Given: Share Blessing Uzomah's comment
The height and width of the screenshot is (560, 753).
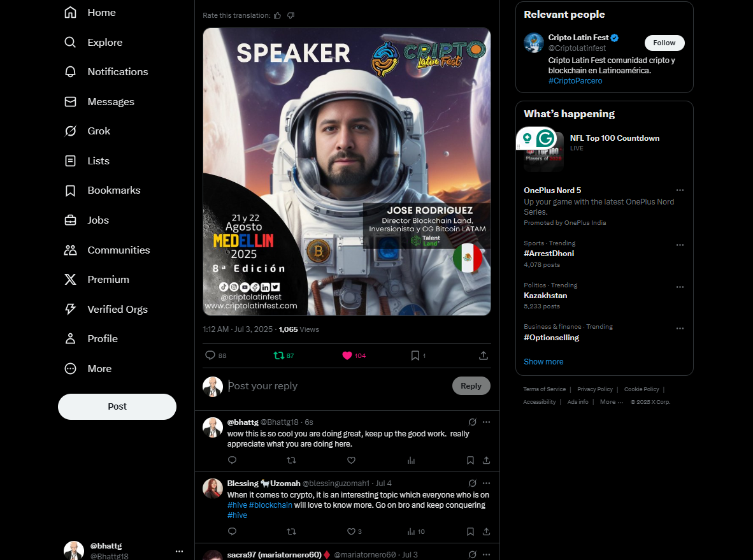Looking at the screenshot, I should click(x=487, y=532).
